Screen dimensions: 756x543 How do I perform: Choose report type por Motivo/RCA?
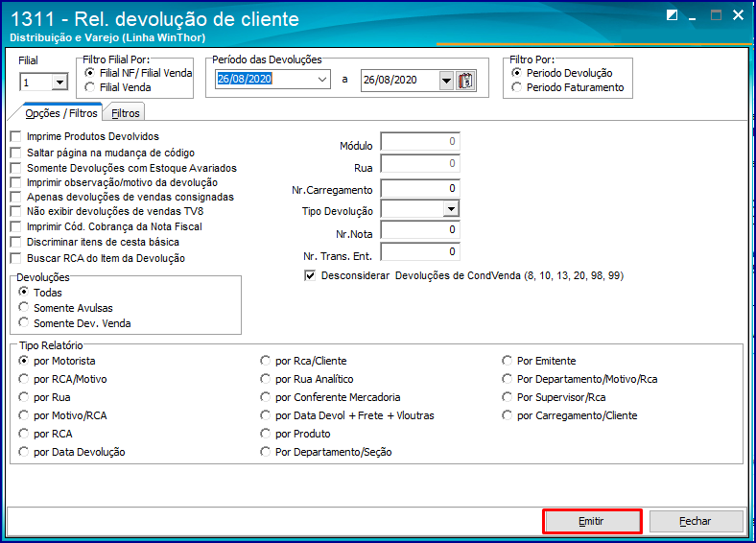point(23,415)
